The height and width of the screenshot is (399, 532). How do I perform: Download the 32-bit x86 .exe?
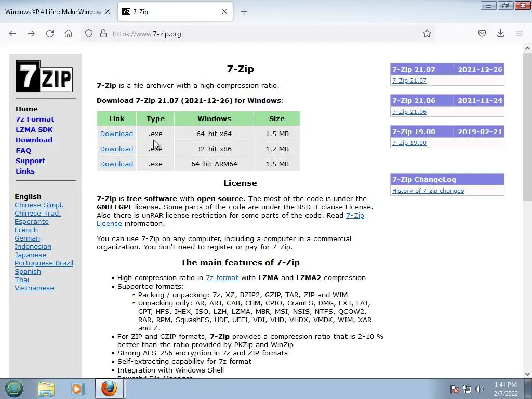(116, 149)
